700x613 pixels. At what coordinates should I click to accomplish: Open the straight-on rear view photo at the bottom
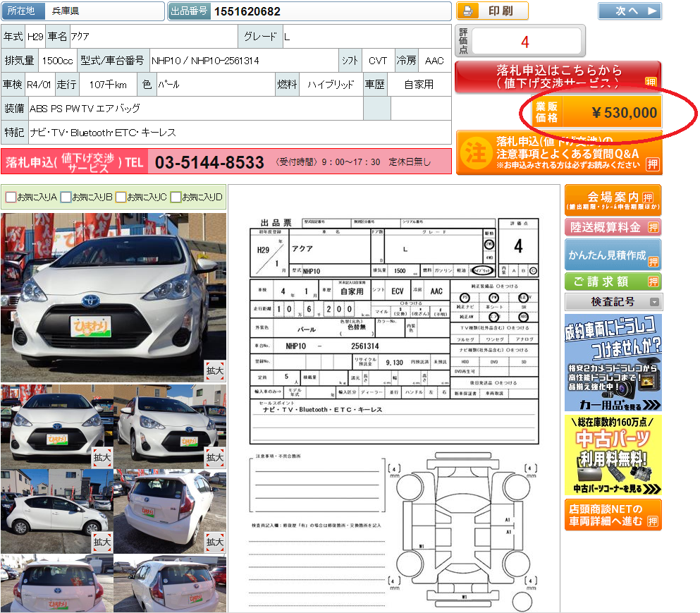(x=56, y=583)
